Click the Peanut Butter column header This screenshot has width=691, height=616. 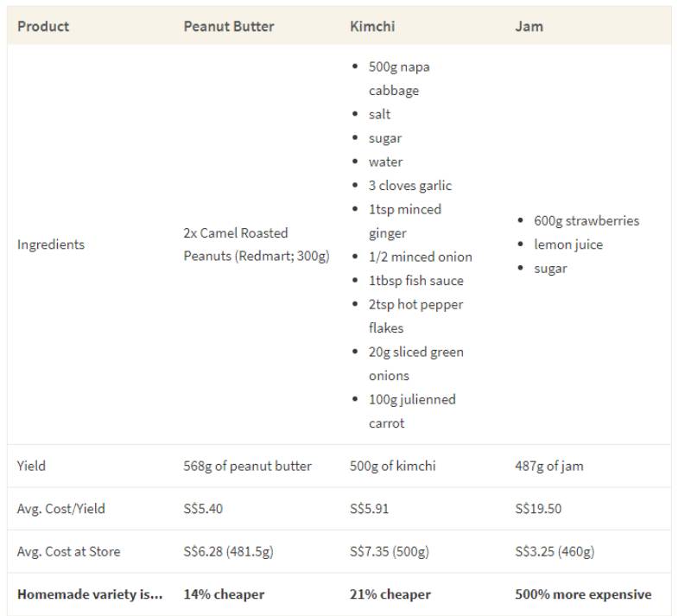click(229, 26)
